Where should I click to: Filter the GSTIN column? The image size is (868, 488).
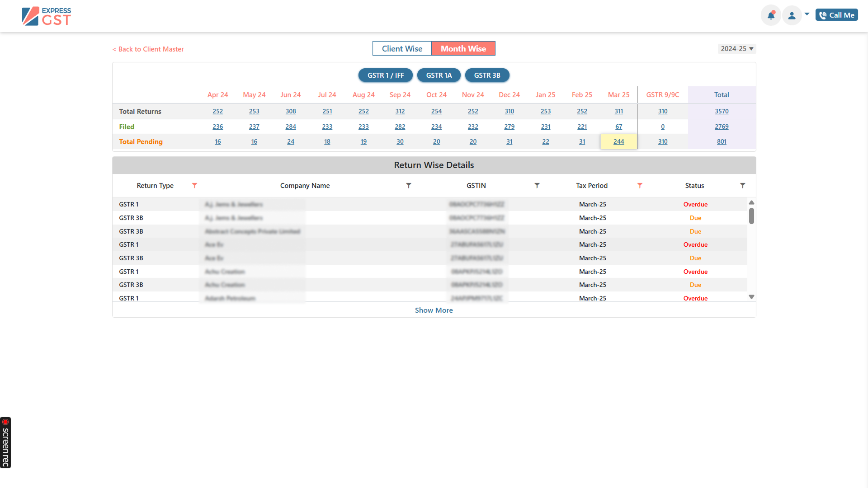pos(537,185)
